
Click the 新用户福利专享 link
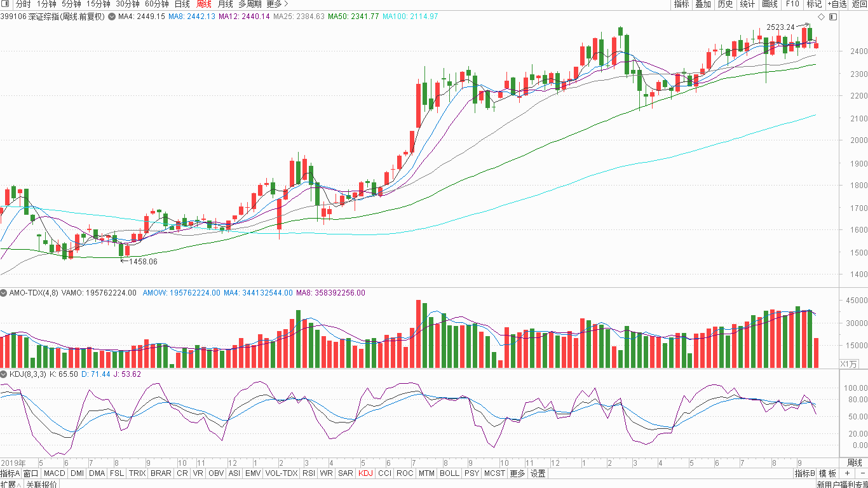(842, 484)
